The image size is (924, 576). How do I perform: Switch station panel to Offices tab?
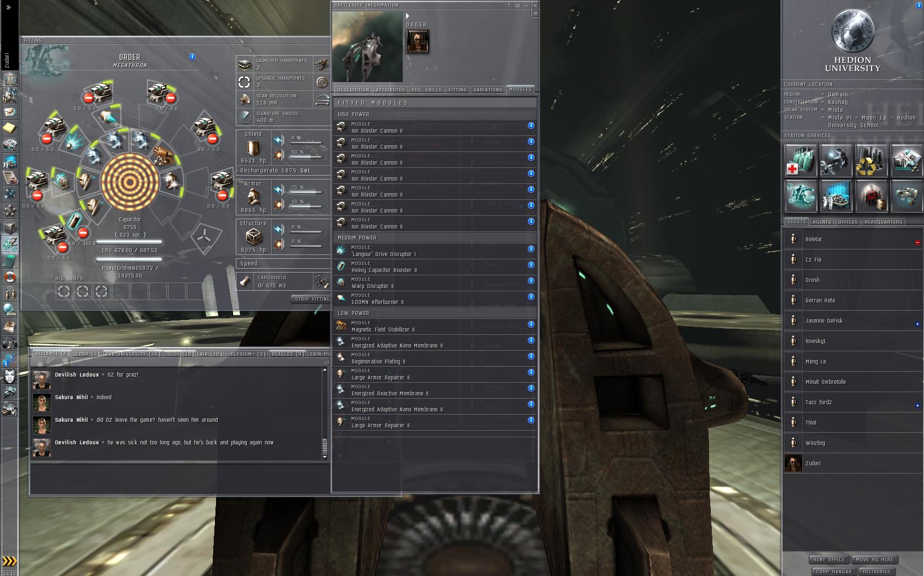pyautogui.click(x=847, y=222)
